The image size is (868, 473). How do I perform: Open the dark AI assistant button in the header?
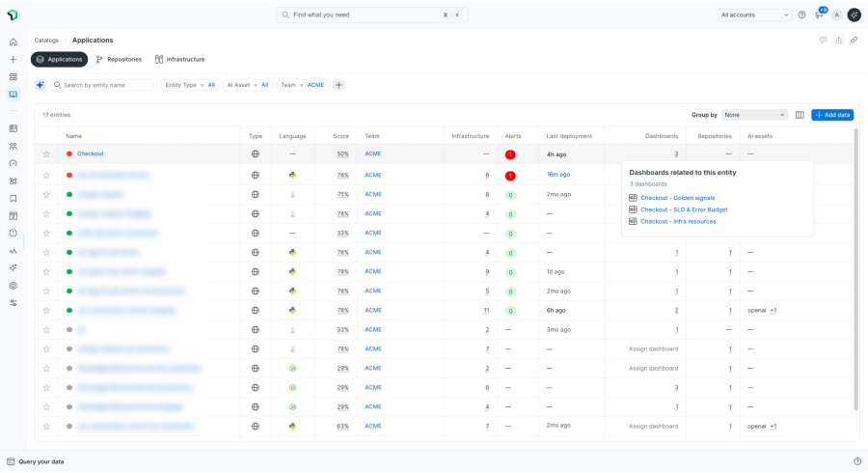[854, 14]
